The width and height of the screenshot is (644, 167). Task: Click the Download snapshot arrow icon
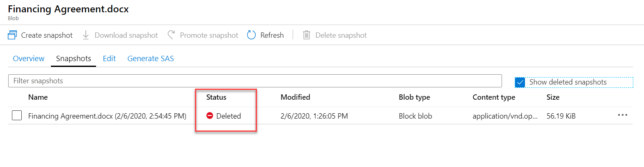click(x=86, y=35)
